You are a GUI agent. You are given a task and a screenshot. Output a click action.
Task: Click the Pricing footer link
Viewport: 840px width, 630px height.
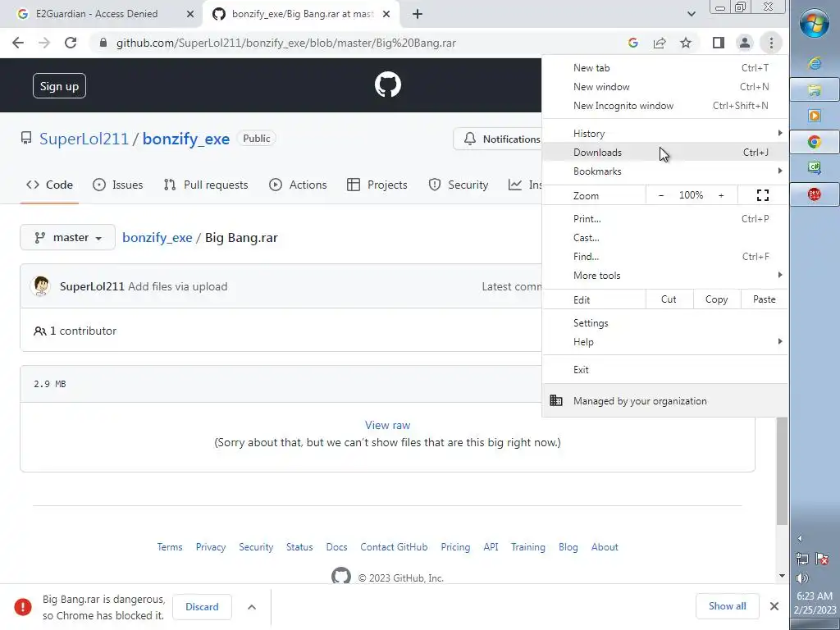tap(455, 547)
